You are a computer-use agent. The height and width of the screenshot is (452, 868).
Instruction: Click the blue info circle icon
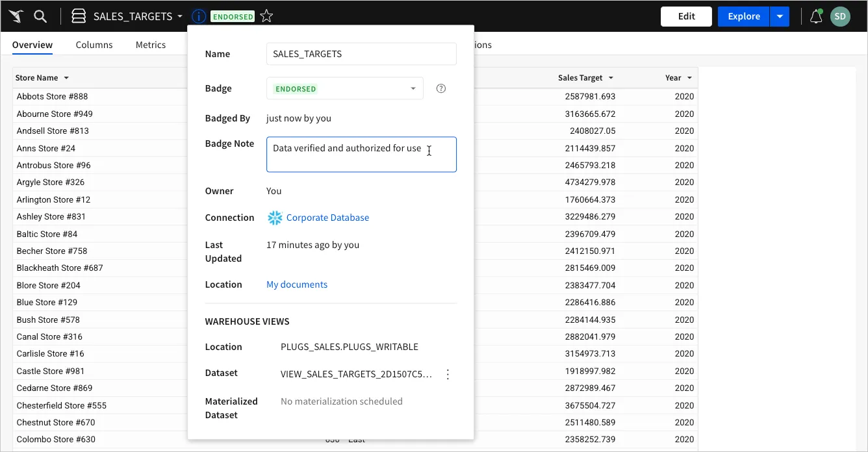click(x=199, y=16)
